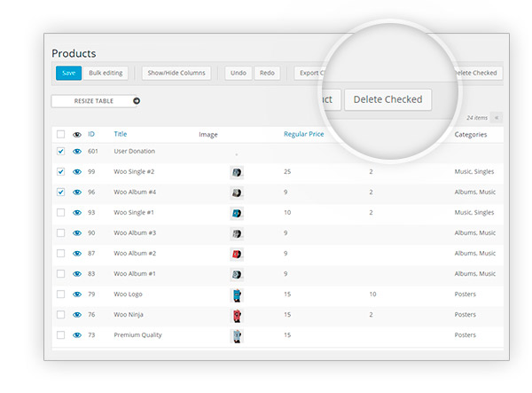Check the Woo Logo checkbox
The image size is (532, 393).
pyautogui.click(x=60, y=294)
